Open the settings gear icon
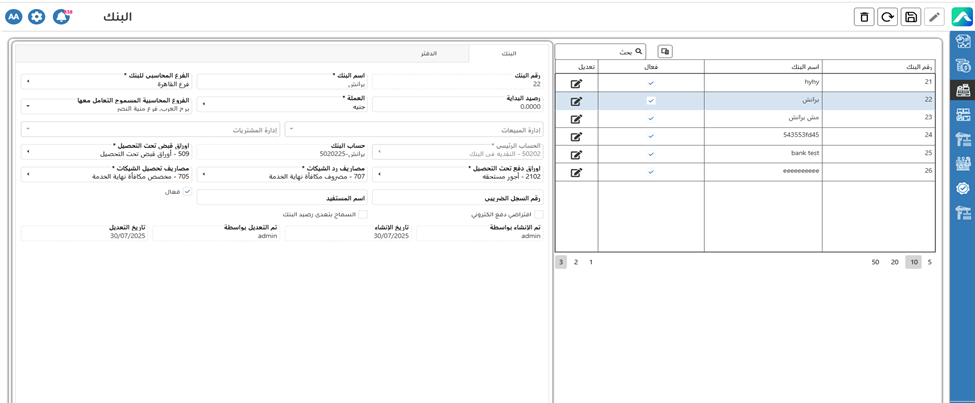 click(37, 17)
